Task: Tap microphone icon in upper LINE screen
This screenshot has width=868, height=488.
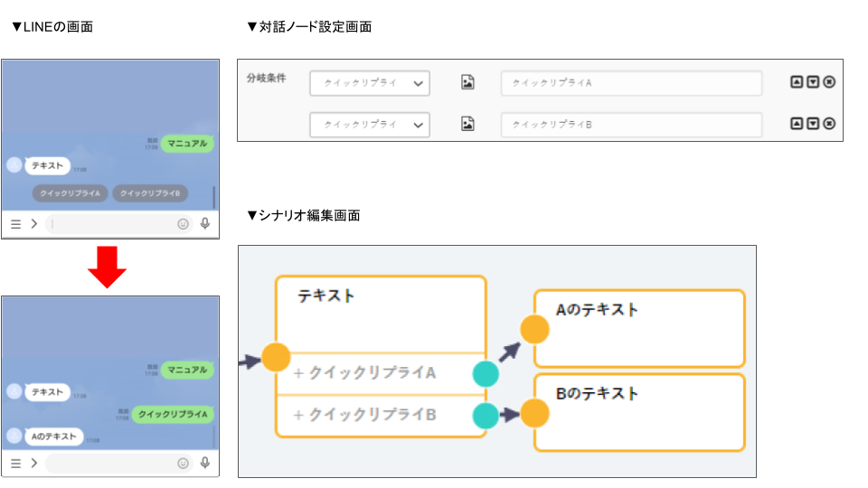Action: click(x=205, y=223)
